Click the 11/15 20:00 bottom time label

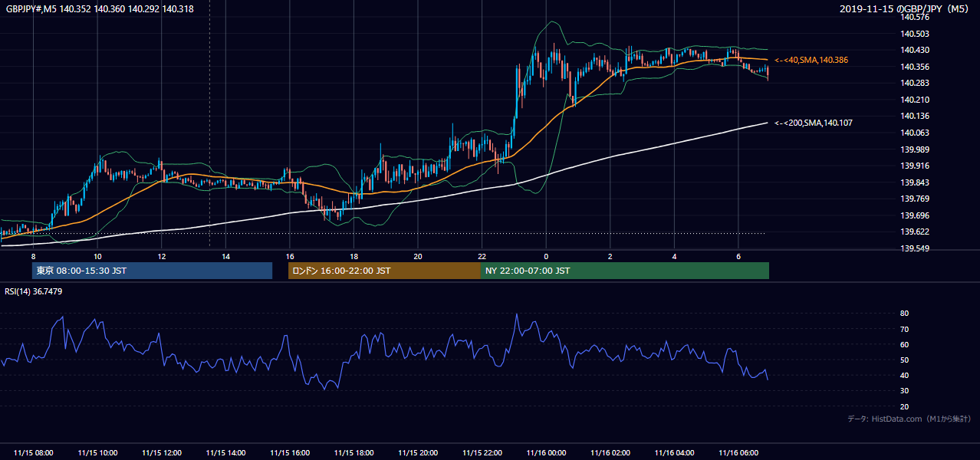click(x=418, y=453)
